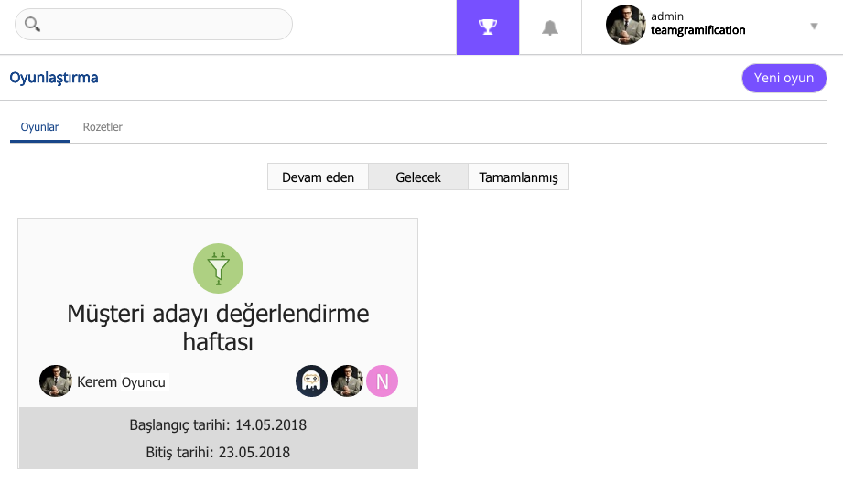Viewport: 843px width, 504px height.
Task: Select the ghost gamepad player avatar
Action: [x=311, y=381]
